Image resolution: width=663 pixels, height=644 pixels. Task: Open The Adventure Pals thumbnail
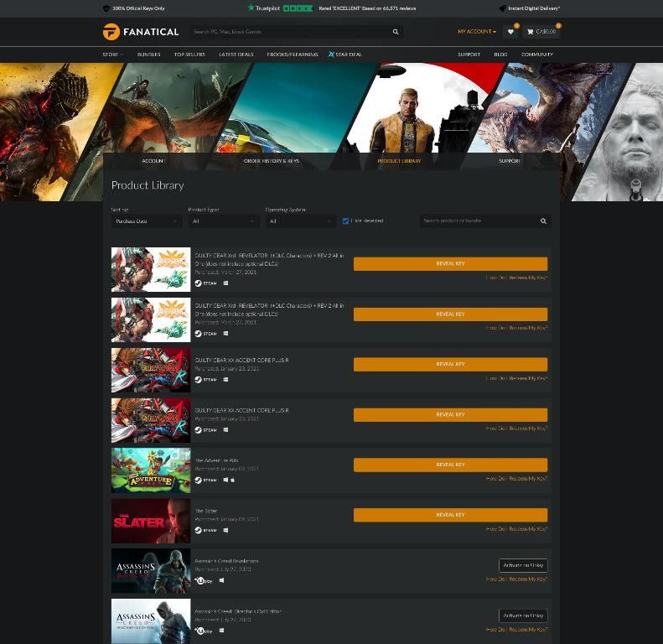point(151,470)
